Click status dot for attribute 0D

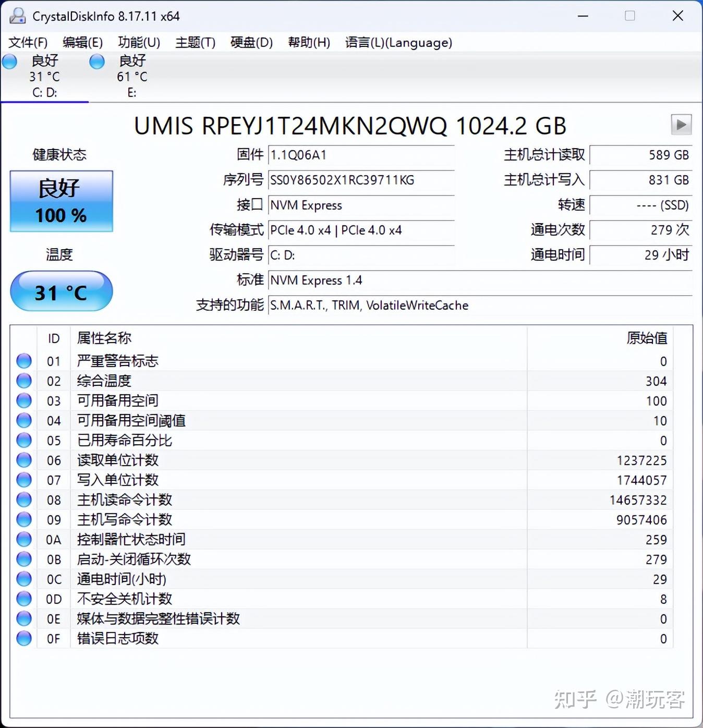coord(24,599)
